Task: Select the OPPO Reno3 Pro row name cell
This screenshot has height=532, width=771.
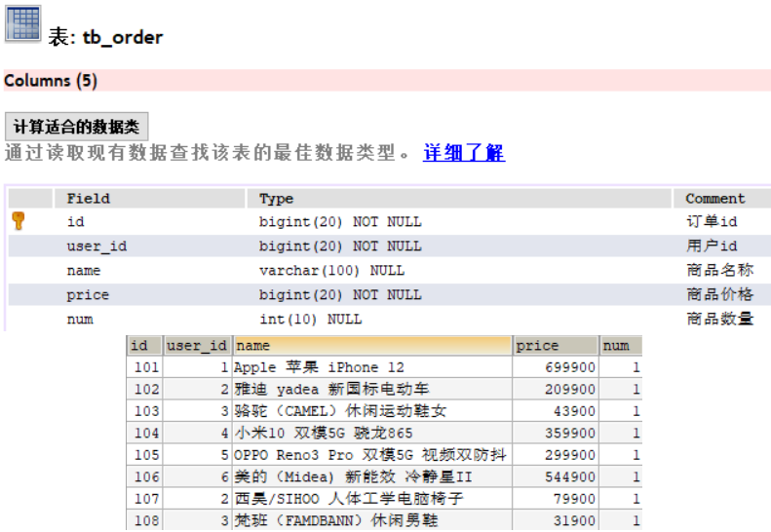Action: point(372,455)
